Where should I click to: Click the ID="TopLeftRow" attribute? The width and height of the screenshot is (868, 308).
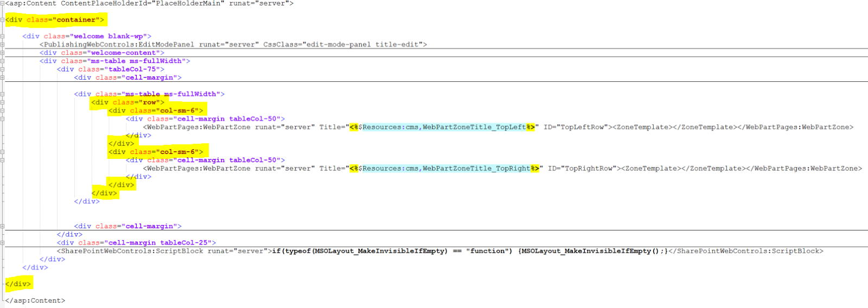pyautogui.click(x=576, y=127)
